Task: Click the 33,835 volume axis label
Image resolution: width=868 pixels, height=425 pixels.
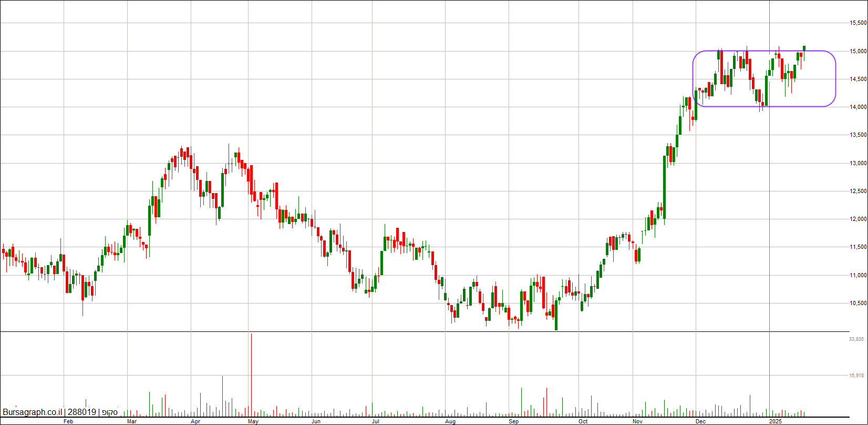Action: (x=856, y=340)
